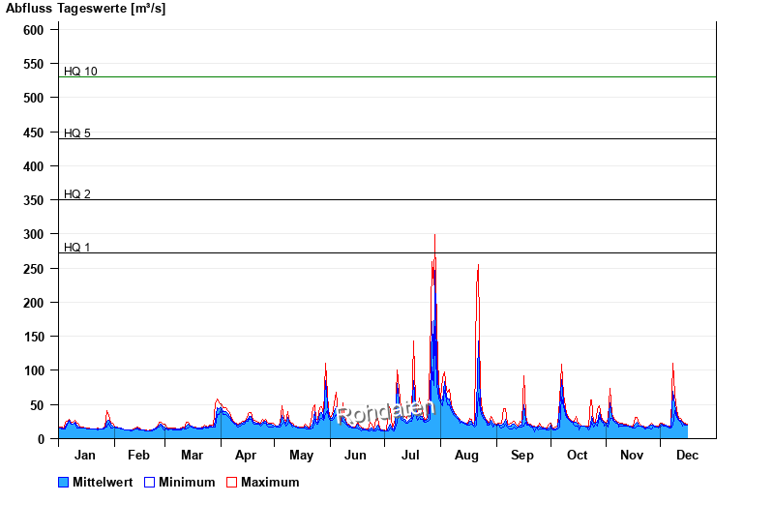Click the HQ 10 threshold label
This screenshot has height=532, width=774.
[x=80, y=71]
